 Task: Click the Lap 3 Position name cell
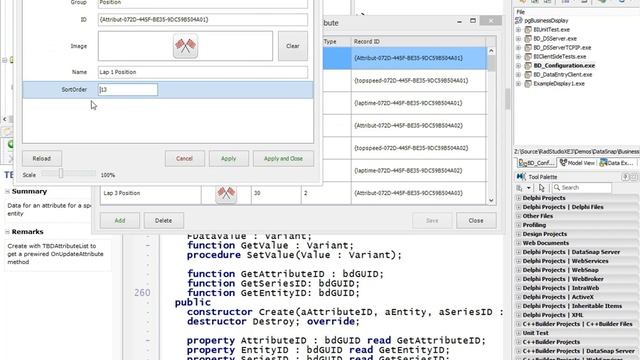pyautogui.click(x=151, y=193)
